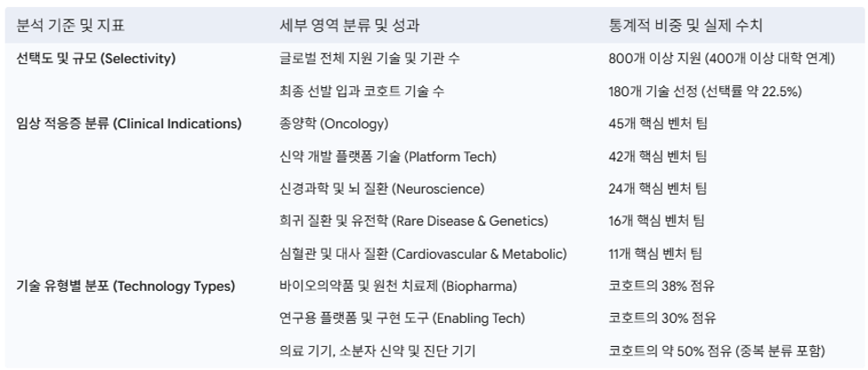Click the Platform Tech category cell

[x=388, y=157]
